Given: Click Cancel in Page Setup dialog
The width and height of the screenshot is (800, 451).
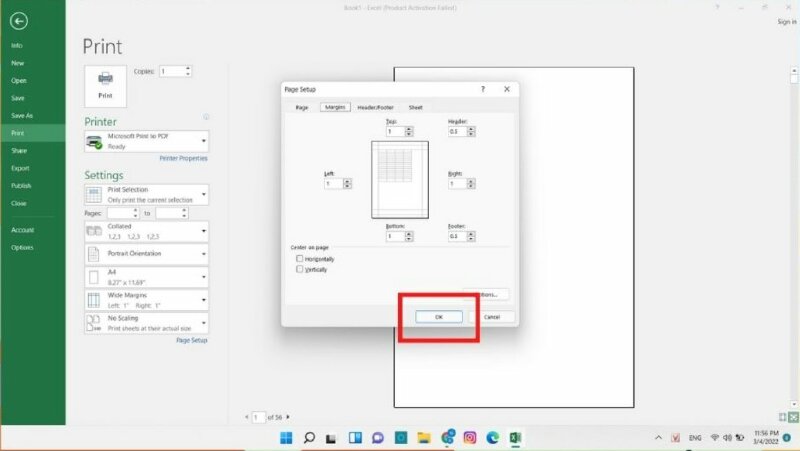Looking at the screenshot, I should point(492,317).
